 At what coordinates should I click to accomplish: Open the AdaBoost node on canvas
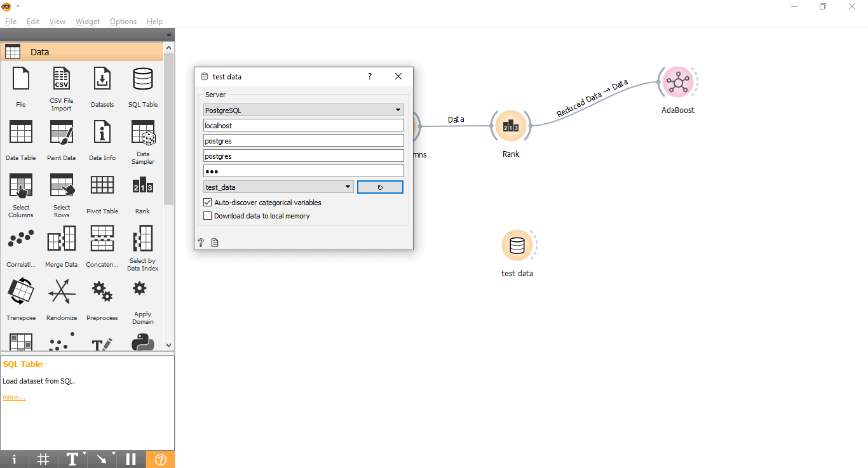678,83
